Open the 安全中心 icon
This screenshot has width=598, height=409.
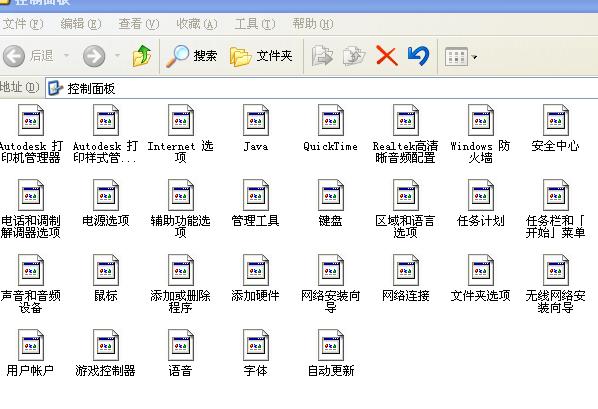click(x=556, y=121)
